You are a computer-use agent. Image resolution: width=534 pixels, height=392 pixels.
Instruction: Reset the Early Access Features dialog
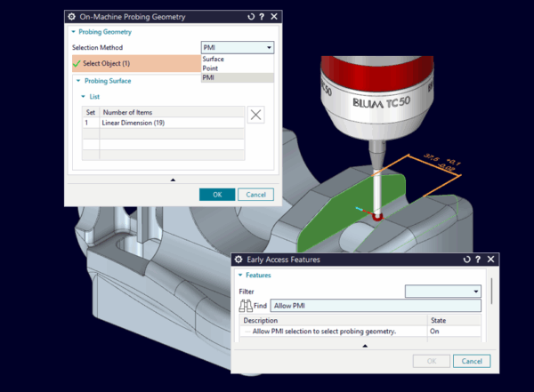coord(466,260)
